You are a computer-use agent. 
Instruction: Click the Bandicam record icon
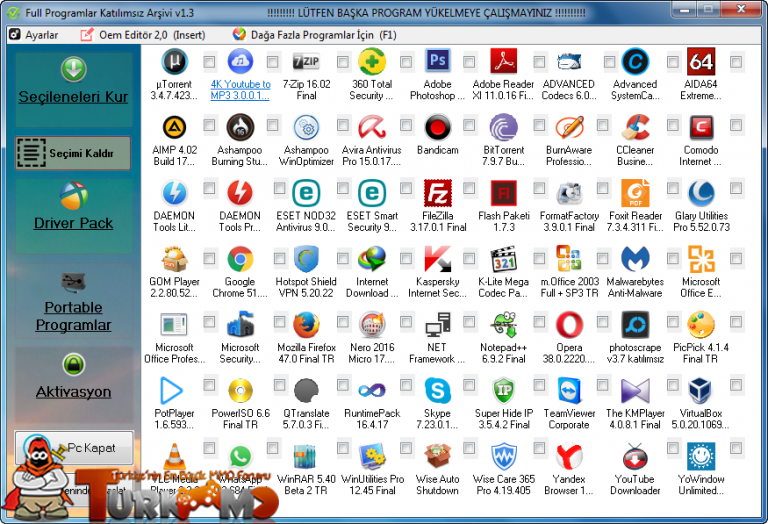(437, 127)
